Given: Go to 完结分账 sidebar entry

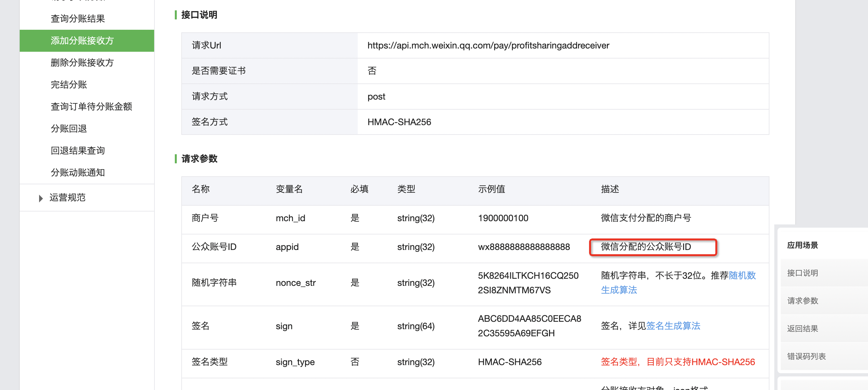Looking at the screenshot, I should click(x=69, y=84).
